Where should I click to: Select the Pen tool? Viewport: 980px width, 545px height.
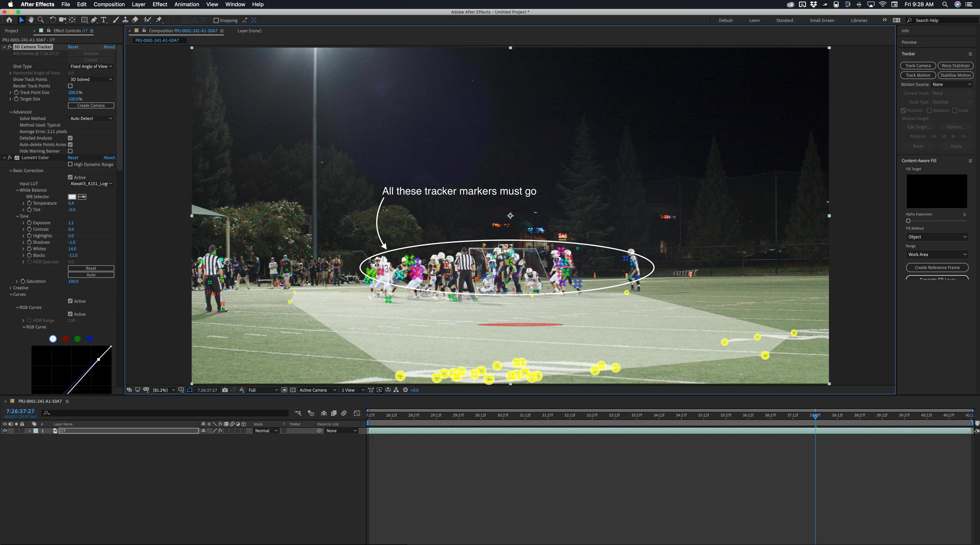click(94, 20)
